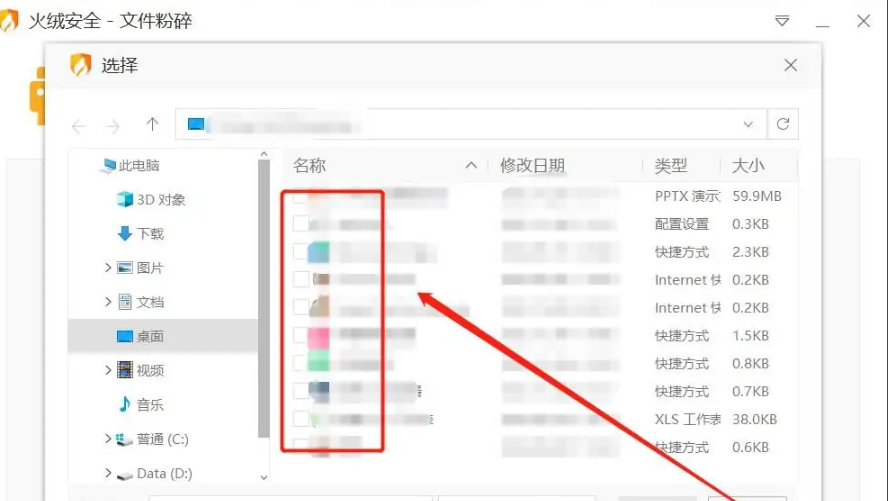The image size is (888, 501).
Task: Open the 音乐 folder
Action: 150,405
